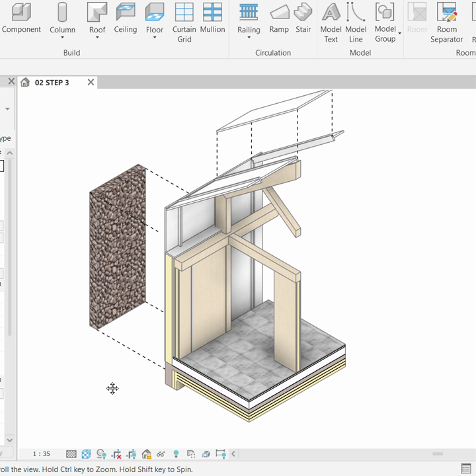Expand the Railing dropdown menu
The width and height of the screenshot is (476, 476).
(x=249, y=38)
